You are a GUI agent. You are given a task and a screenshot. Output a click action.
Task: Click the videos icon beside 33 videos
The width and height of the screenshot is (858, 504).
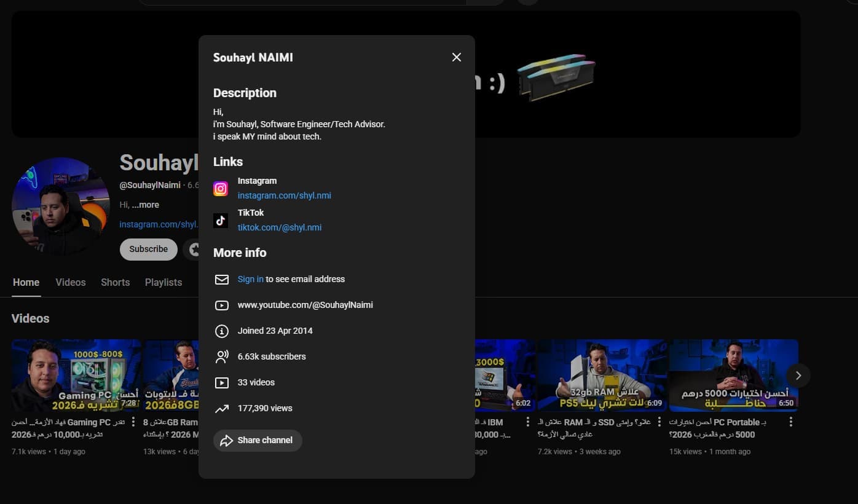click(x=221, y=382)
